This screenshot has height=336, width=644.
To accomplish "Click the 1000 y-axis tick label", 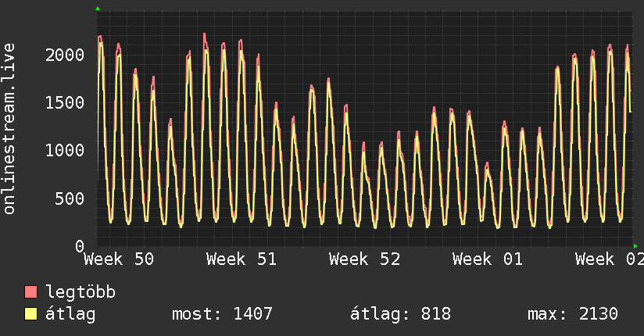I will [x=65, y=150].
